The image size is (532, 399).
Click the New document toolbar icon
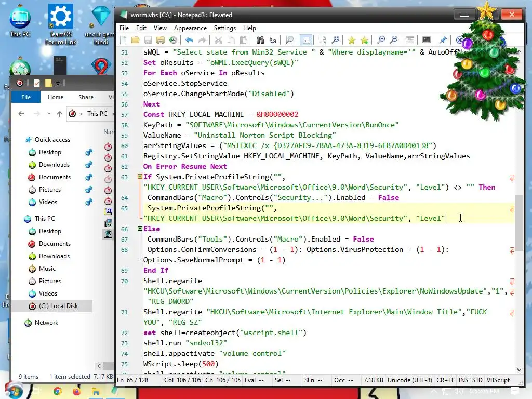point(123,40)
